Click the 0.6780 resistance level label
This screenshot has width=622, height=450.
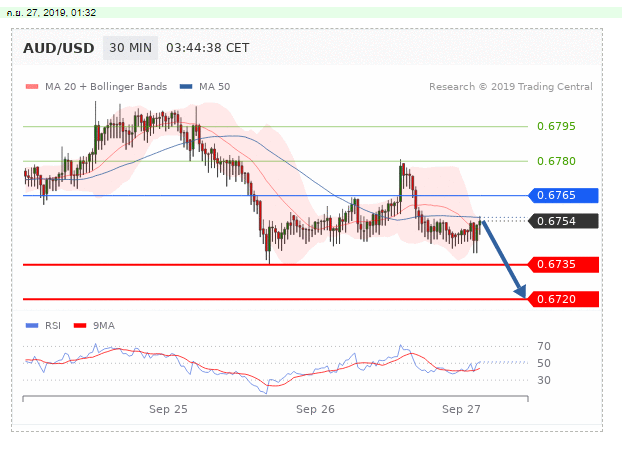click(556, 161)
